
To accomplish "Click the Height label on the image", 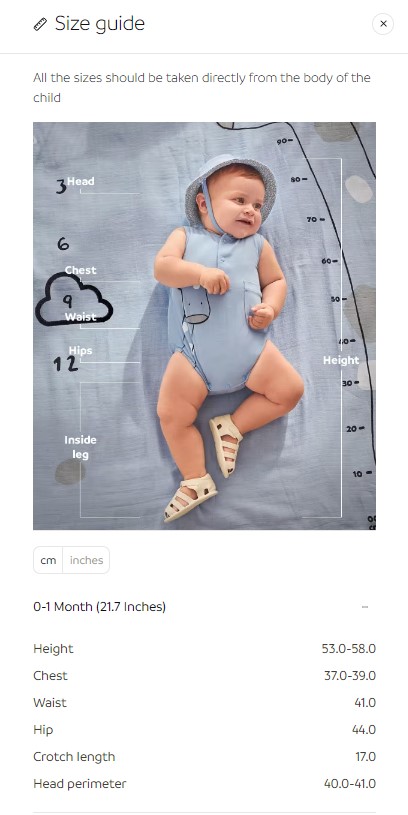I will (341, 360).
